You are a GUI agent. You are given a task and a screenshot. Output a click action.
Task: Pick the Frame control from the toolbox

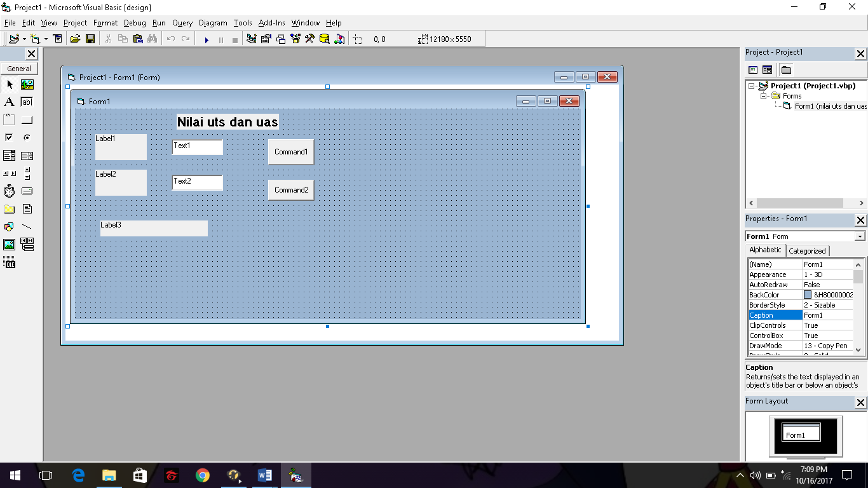(9, 119)
